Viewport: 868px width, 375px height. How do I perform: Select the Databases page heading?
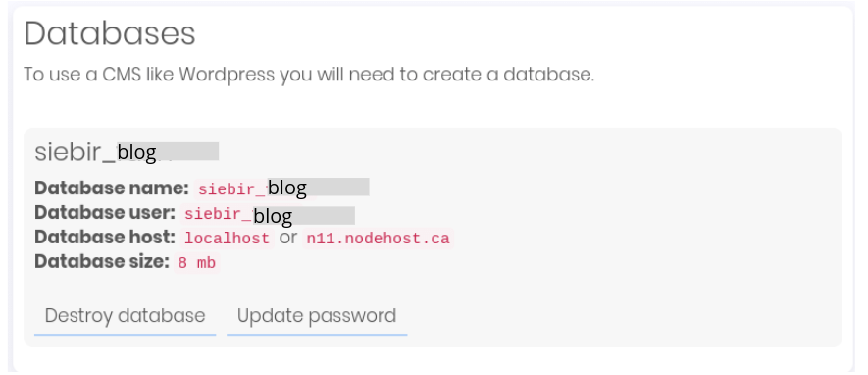[x=110, y=33]
